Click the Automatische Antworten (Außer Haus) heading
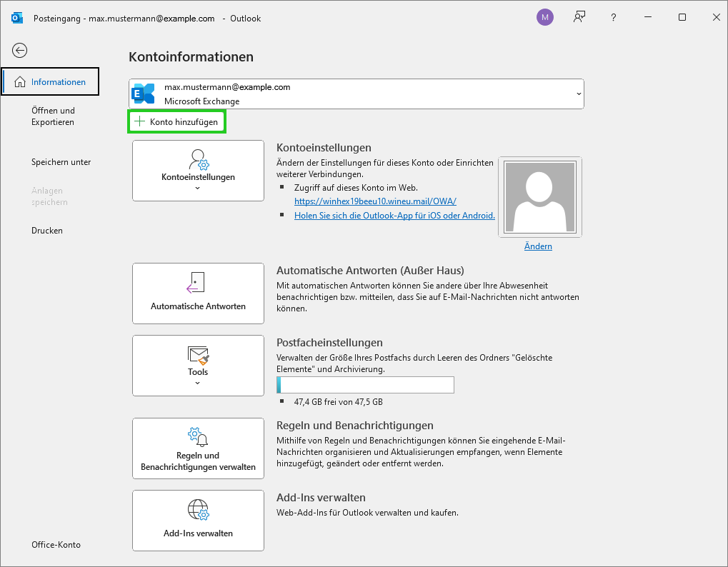728x567 pixels. point(370,271)
